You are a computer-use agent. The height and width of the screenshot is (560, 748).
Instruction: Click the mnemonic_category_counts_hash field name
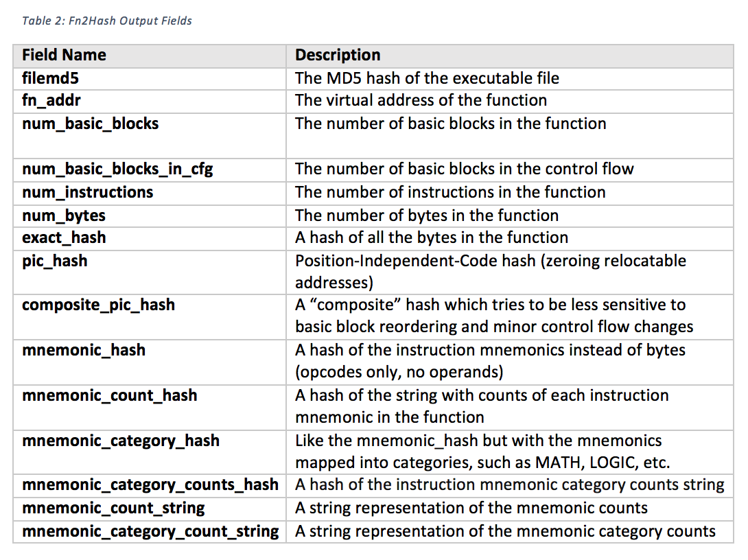pos(150,485)
